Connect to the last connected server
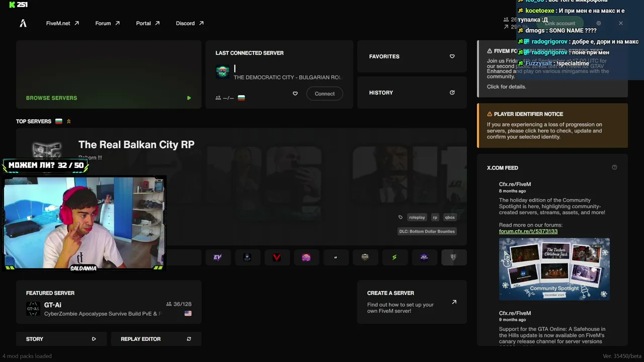 (325, 94)
